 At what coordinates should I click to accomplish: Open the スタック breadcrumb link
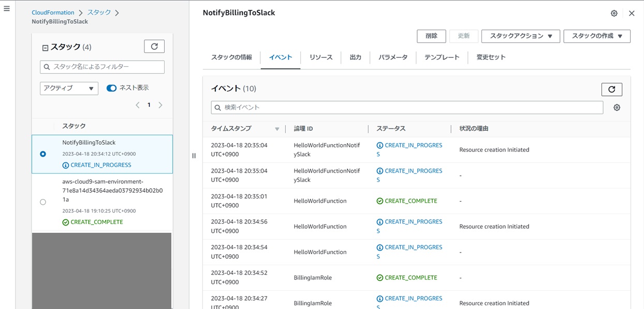click(99, 12)
